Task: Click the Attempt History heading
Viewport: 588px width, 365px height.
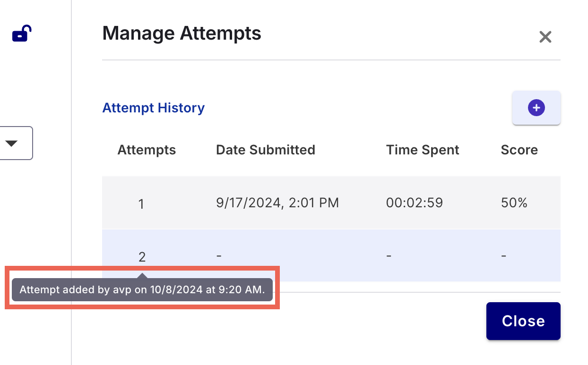Action: click(x=154, y=108)
